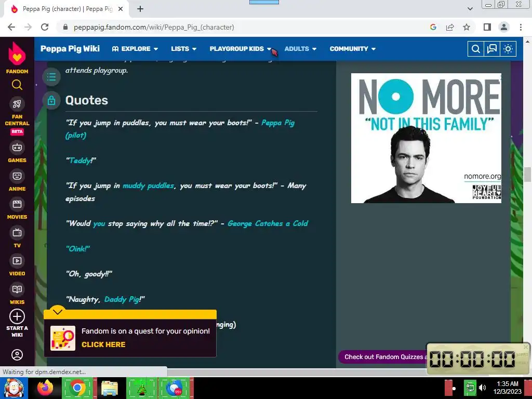The image size is (532, 399).
Task: Open the Fandom home logo
Action: click(x=17, y=57)
